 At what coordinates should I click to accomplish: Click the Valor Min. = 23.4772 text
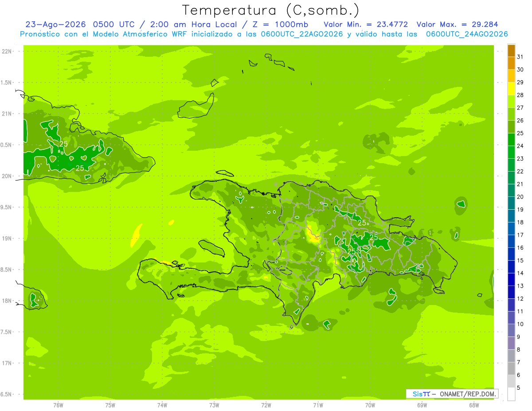click(x=366, y=24)
